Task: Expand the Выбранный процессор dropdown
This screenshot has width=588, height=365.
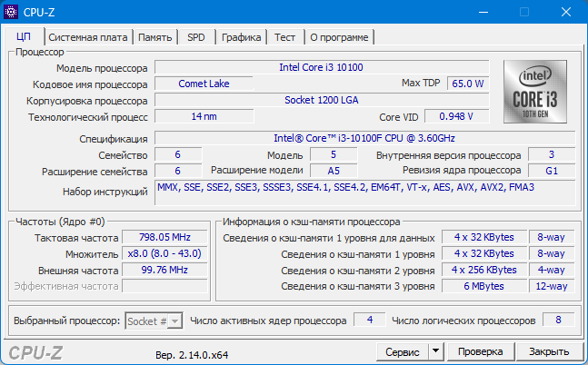Action: click(x=174, y=321)
